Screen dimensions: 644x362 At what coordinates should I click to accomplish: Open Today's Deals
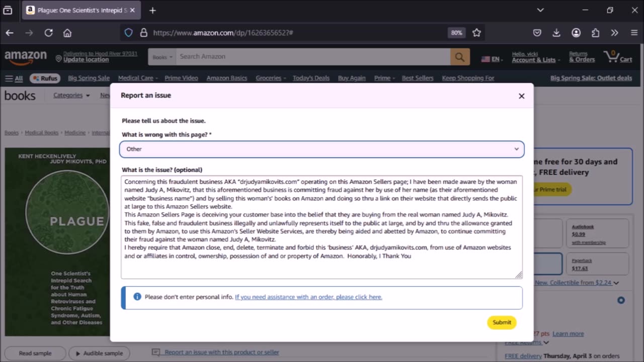click(x=311, y=78)
